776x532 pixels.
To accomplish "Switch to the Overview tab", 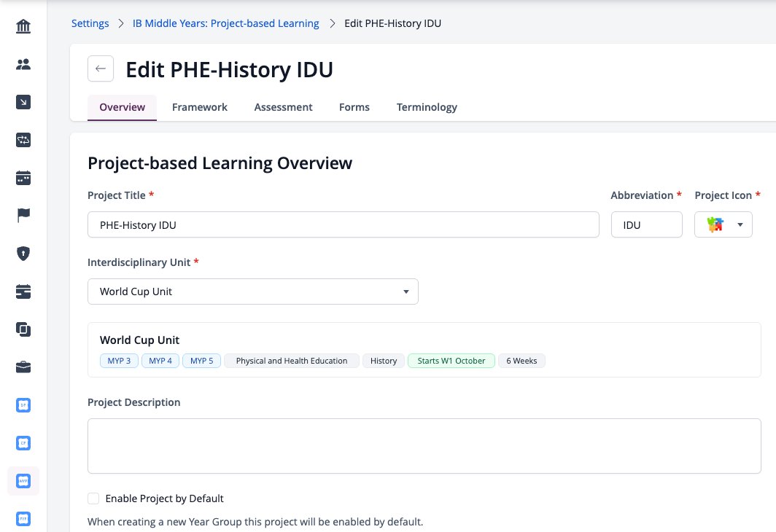I will (x=123, y=107).
